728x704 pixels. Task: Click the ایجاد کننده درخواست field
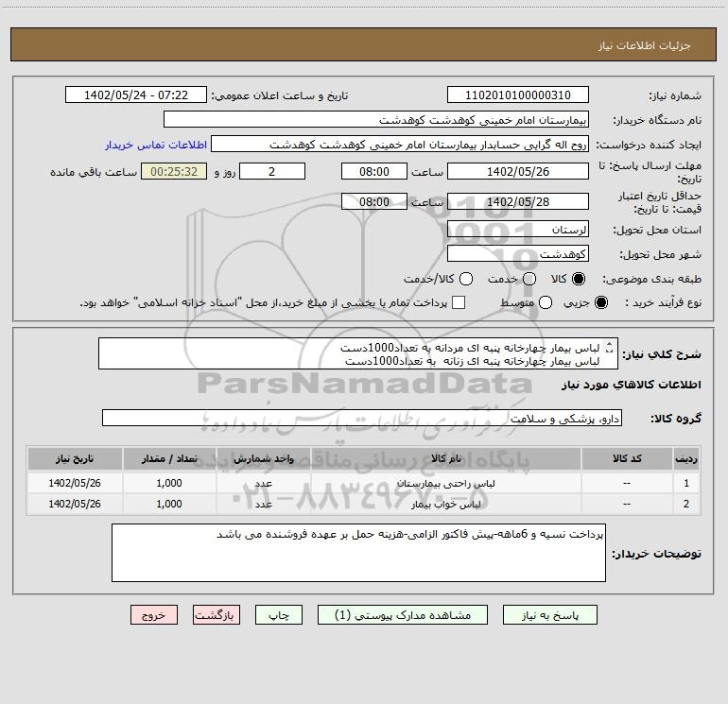click(x=400, y=145)
